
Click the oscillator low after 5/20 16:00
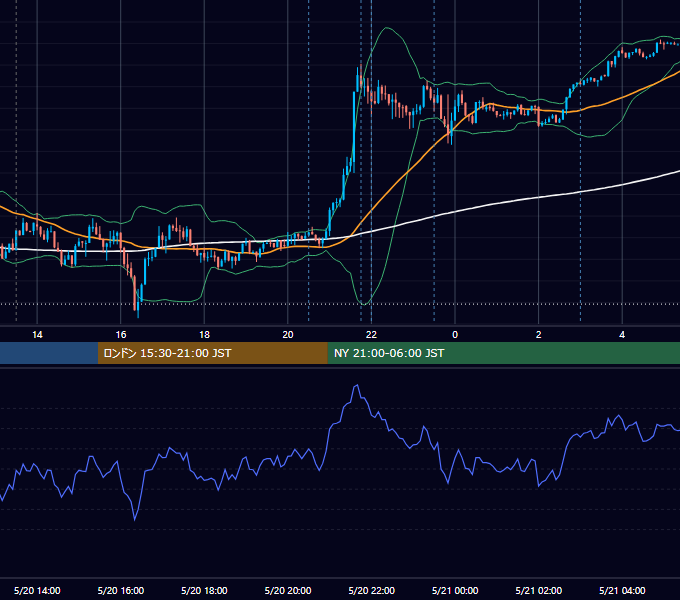coord(134,518)
